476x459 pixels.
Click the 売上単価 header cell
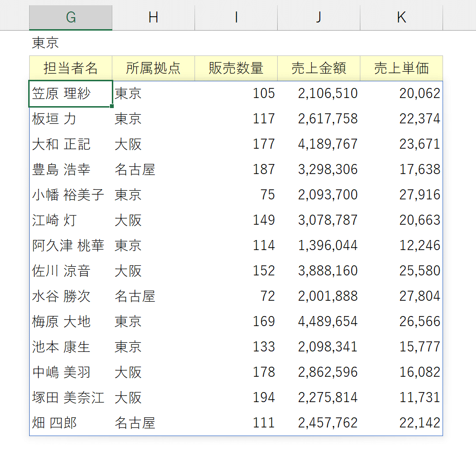click(x=401, y=68)
